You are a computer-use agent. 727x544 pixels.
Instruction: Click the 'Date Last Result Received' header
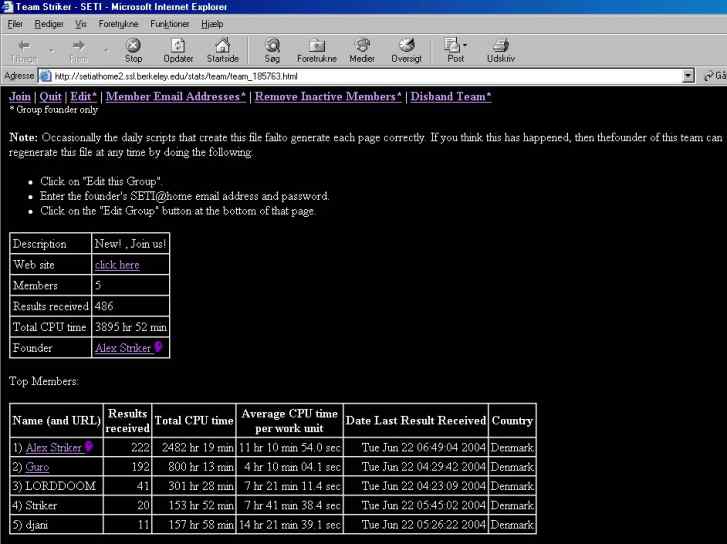(416, 421)
